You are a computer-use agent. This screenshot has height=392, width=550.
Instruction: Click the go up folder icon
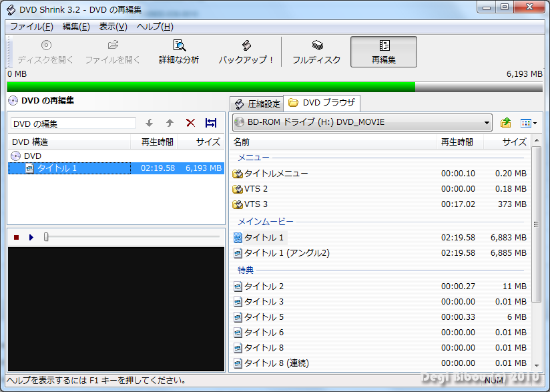[x=505, y=123]
